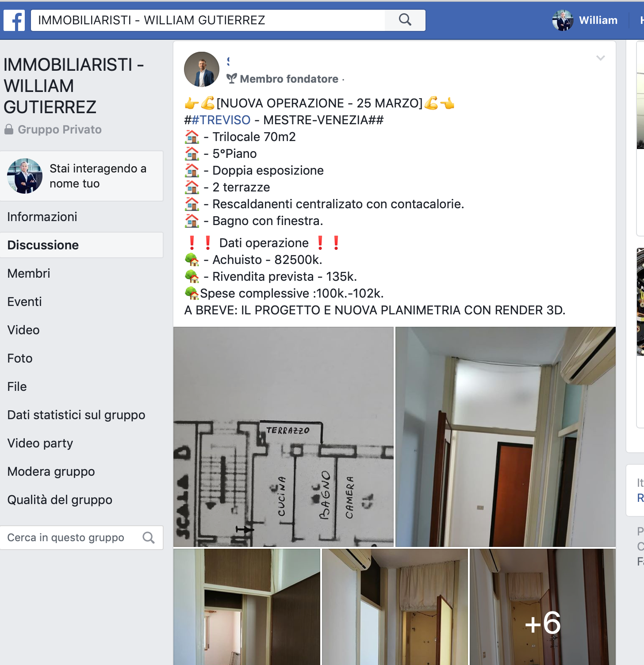
Task: Open the Stai interagendo a nome tuo selector
Action: coord(82,176)
